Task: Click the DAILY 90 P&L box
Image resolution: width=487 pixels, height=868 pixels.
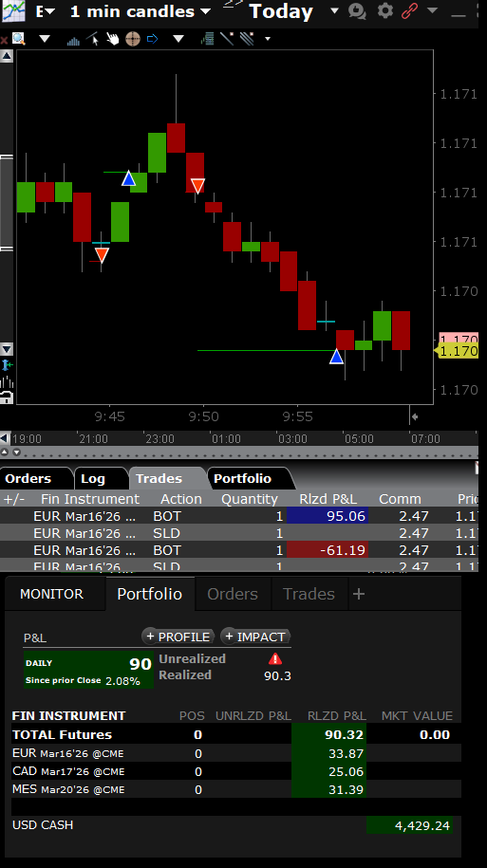Action: 88,670
